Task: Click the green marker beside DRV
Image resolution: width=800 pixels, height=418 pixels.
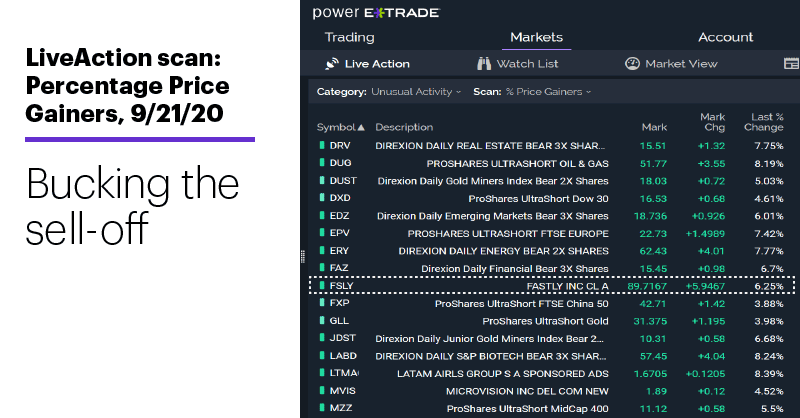Action: point(322,145)
